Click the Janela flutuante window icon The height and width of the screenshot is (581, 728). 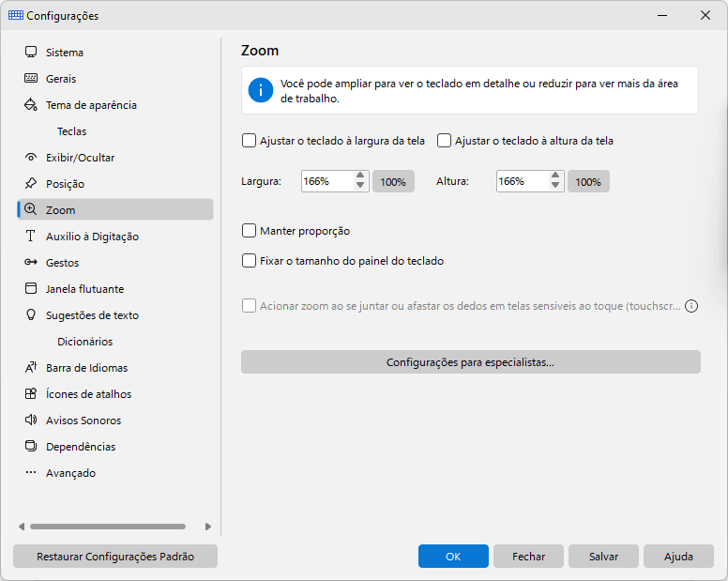point(31,288)
